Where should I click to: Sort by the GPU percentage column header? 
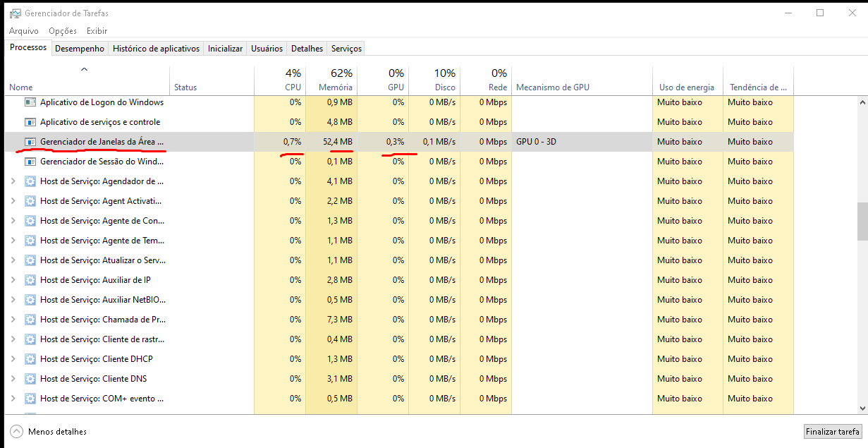pos(383,80)
